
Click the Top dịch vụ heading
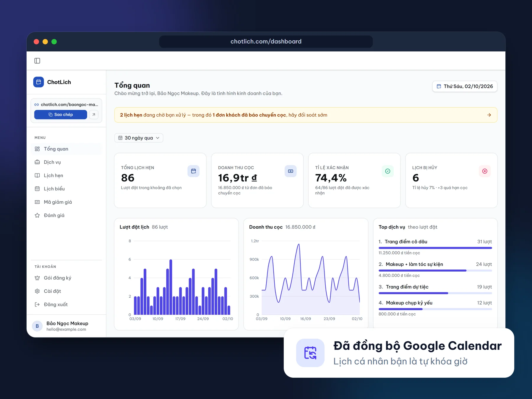click(392, 227)
